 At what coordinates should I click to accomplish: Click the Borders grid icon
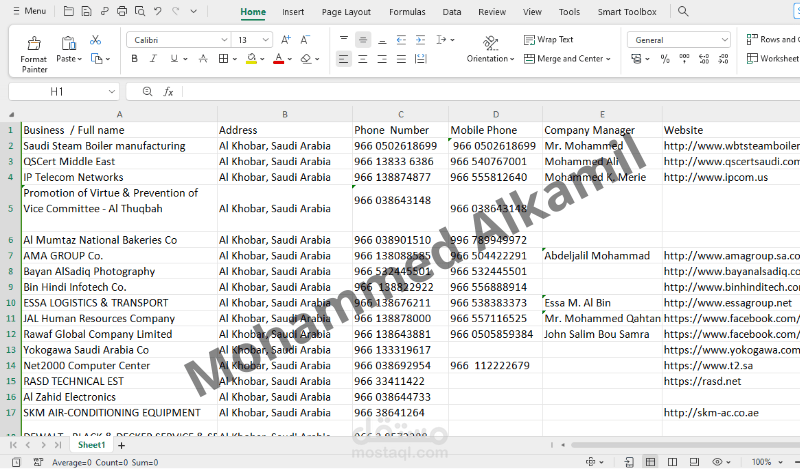tap(223, 59)
